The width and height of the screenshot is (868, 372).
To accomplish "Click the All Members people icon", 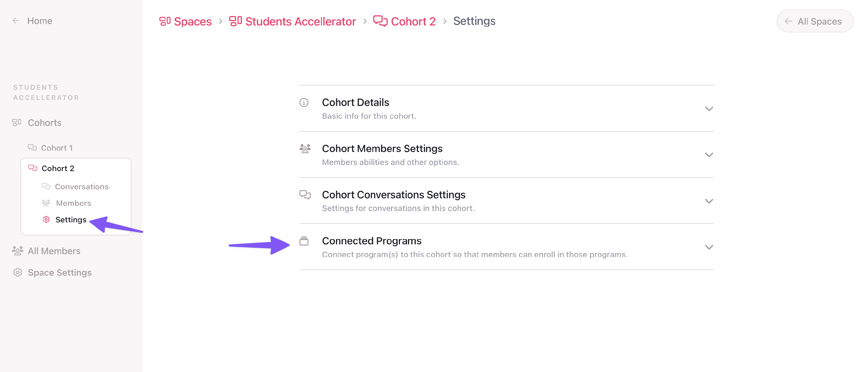I will coord(18,251).
